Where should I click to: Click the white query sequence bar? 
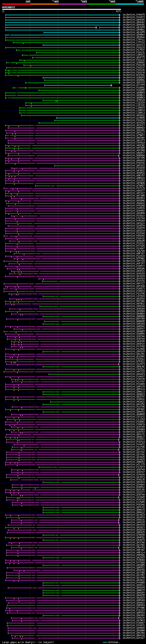61,9
